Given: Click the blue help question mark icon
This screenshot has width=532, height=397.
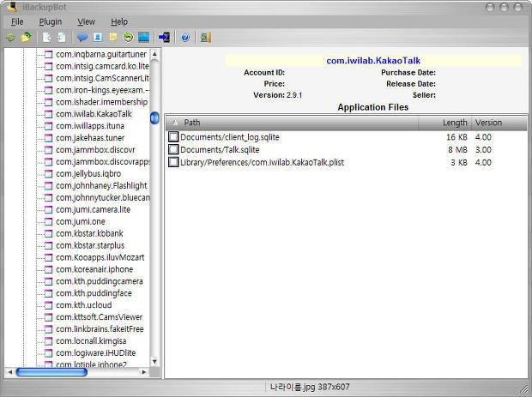Looking at the screenshot, I should 184,37.
